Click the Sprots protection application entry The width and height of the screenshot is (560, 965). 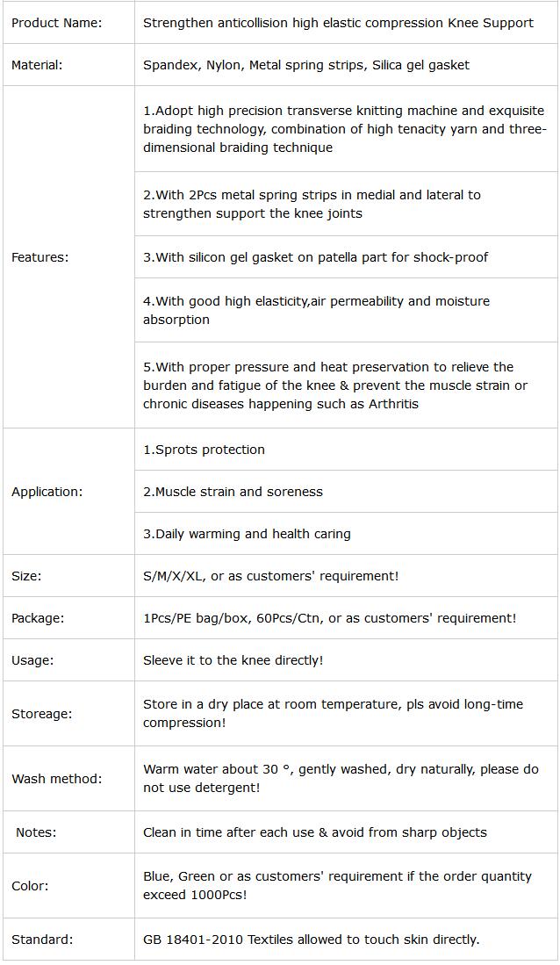tap(204, 450)
